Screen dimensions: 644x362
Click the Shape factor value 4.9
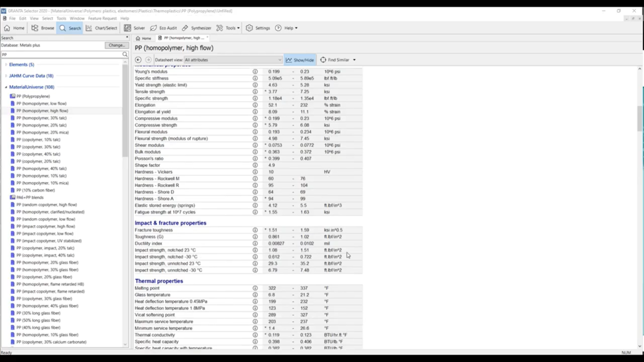(272, 165)
